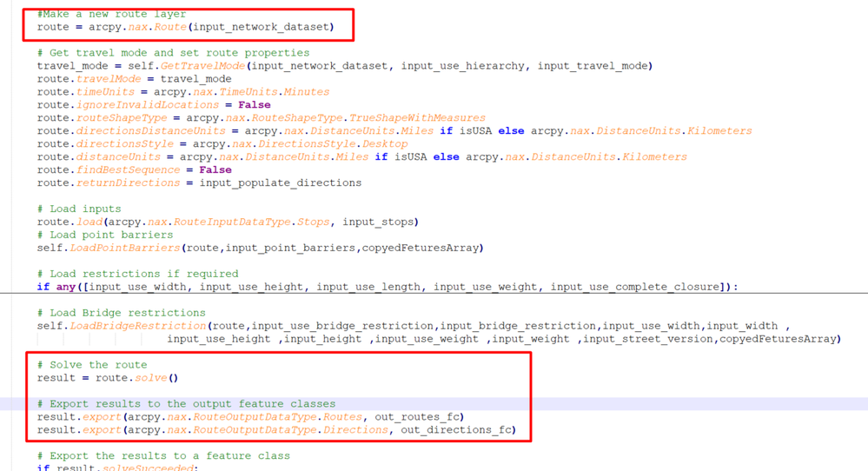Click the comment '# Get travel mode and set route properties'

(173, 53)
